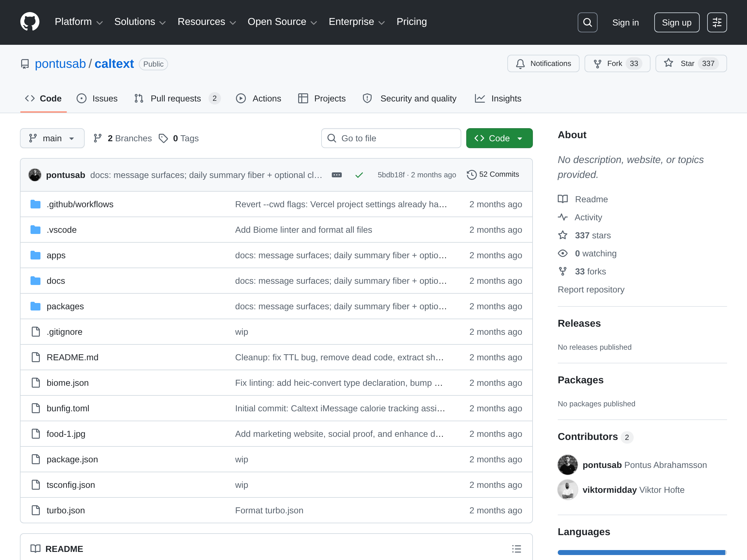Click the .github/workflows folder icon
This screenshot has width=747, height=560.
click(x=35, y=204)
